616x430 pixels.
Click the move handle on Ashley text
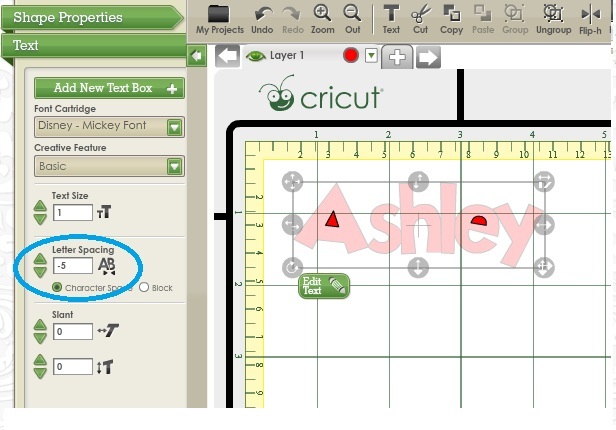pos(292,181)
